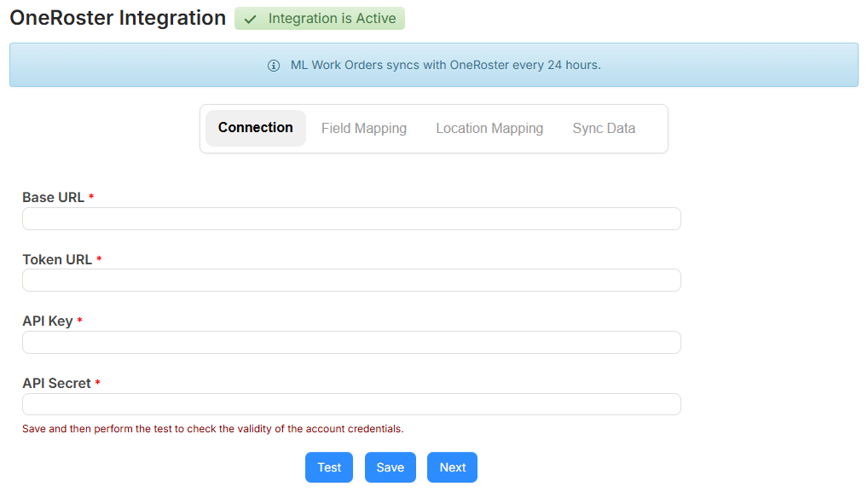Screen dimensions: 868x492
Task: Click the required asterisk next to API Secret
Action: click(x=97, y=383)
